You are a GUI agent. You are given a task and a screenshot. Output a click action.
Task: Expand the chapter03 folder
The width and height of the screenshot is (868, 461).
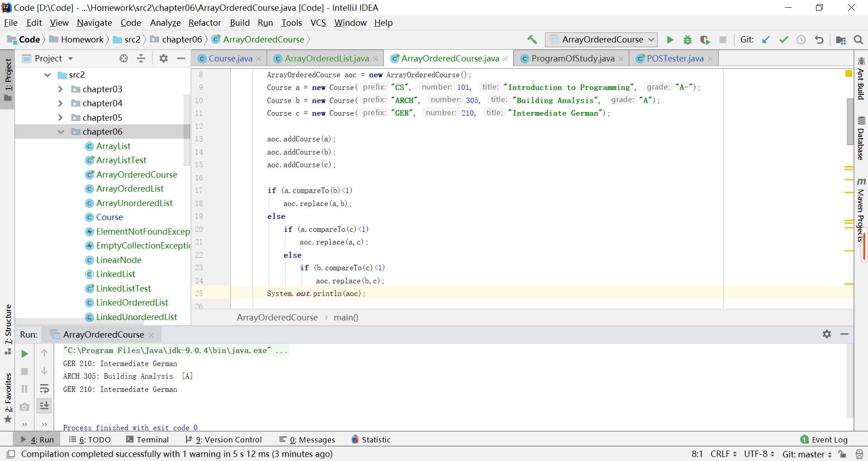coord(61,89)
